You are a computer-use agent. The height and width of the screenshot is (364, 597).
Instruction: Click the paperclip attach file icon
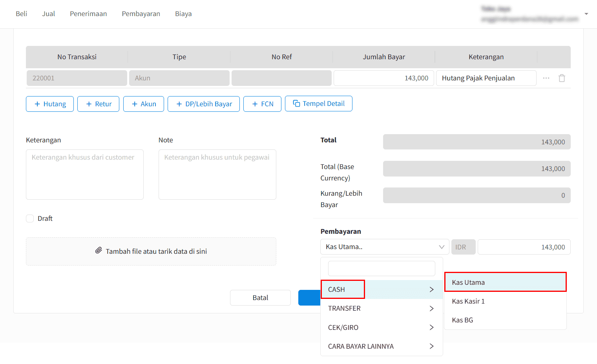99,251
